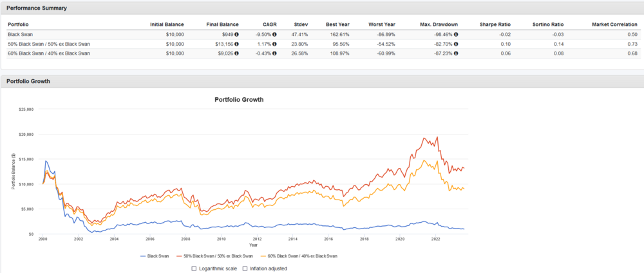This screenshot has width=644, height=273.
Task: Click info icon next to -0.43% CAGR
Action: tap(275, 53)
